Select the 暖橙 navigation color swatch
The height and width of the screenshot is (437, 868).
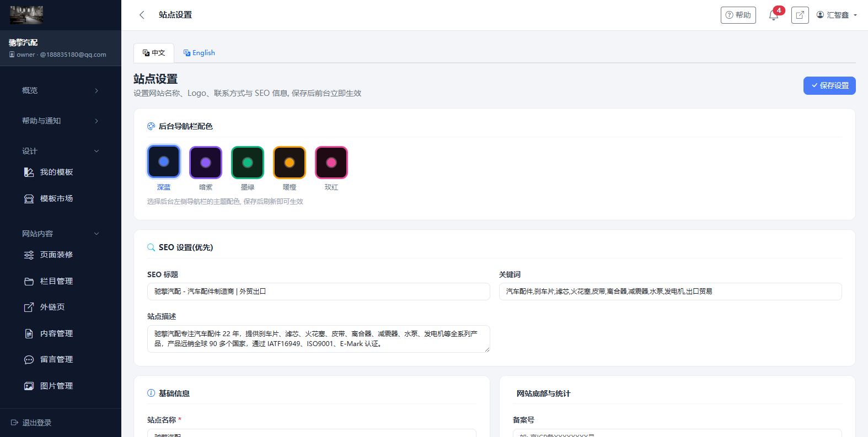tap(290, 163)
